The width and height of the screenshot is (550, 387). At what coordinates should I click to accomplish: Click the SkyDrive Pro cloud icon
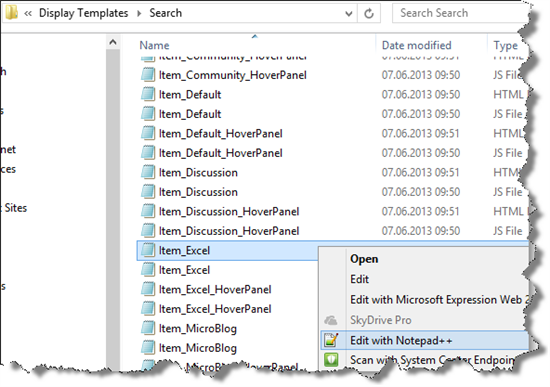pos(331,320)
